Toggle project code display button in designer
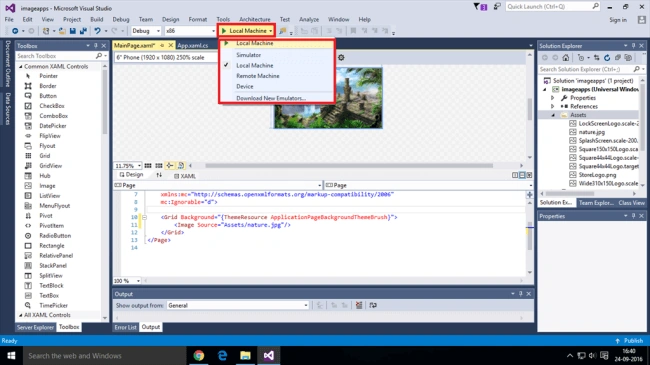650x365 pixels. [x=181, y=165]
